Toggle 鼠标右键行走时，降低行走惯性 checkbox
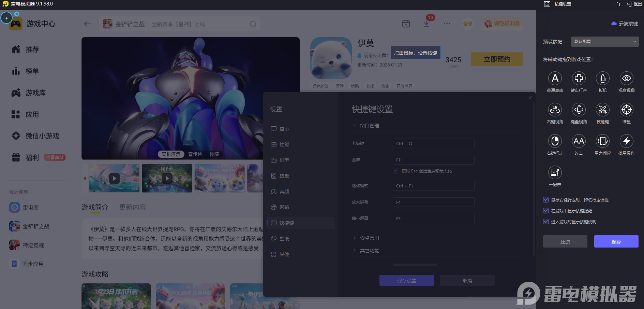 tap(546, 200)
